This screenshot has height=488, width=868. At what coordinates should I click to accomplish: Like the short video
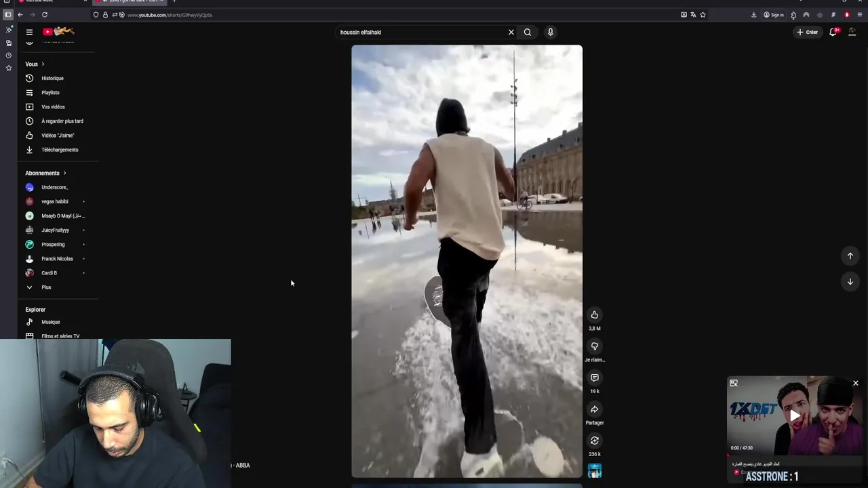tap(594, 314)
